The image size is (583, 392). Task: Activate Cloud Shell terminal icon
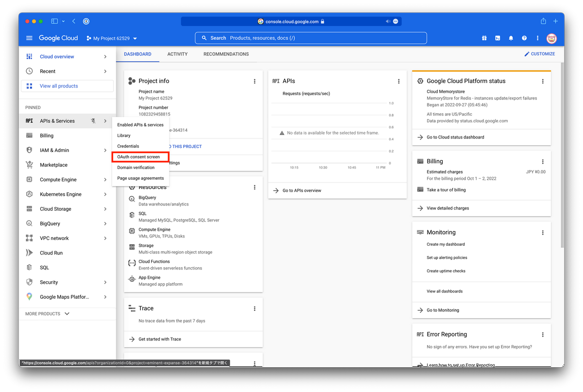[497, 38]
